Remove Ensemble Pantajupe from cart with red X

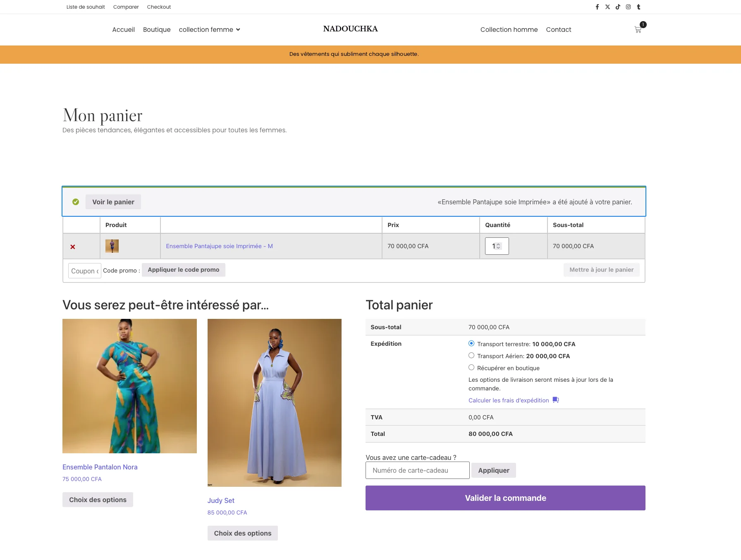tap(73, 247)
